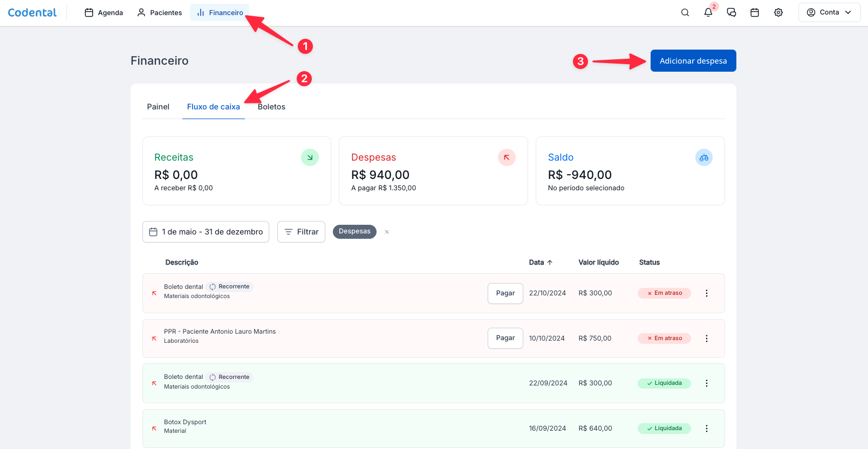The image size is (868, 449).
Task: Remove the Despesas filter with X
Action: coord(387,232)
